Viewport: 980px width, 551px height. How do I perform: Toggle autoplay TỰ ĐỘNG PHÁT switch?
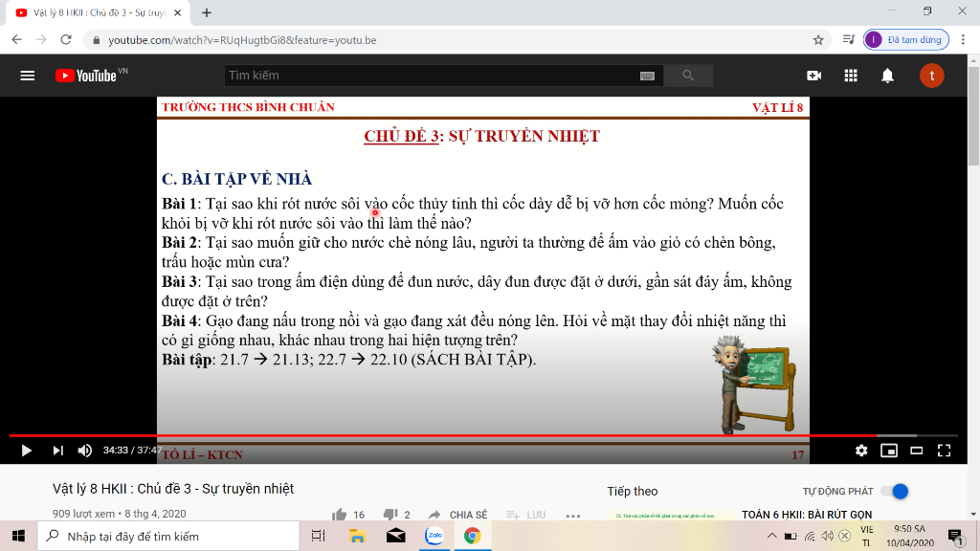895,492
